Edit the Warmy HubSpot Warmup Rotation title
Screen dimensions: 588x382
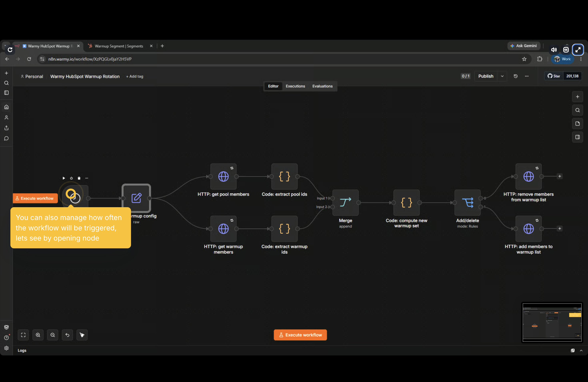click(x=85, y=77)
